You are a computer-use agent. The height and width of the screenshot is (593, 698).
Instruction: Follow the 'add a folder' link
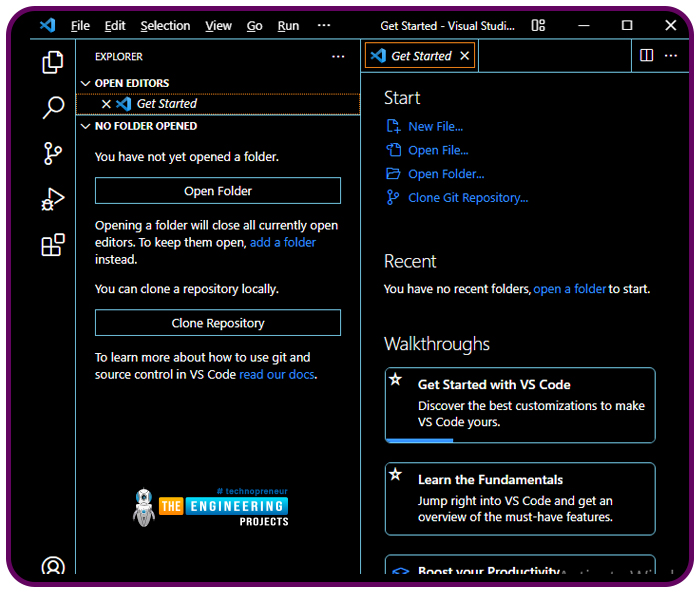[x=283, y=243]
